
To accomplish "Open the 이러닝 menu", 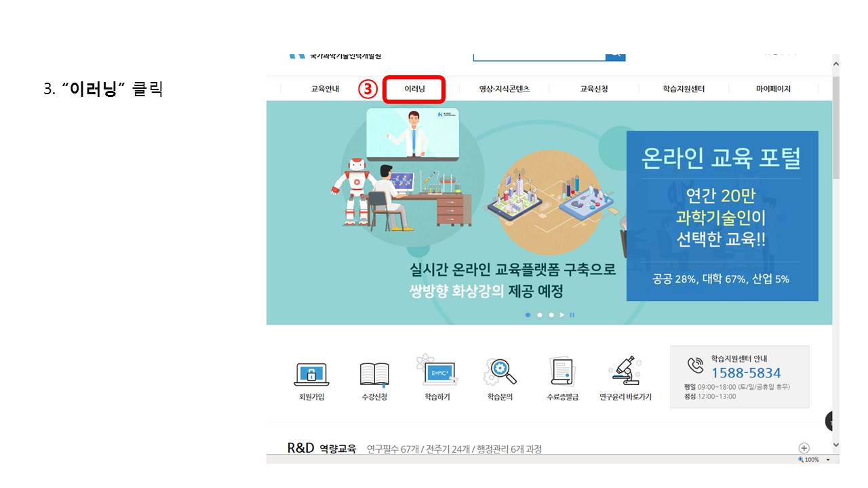I will [414, 89].
